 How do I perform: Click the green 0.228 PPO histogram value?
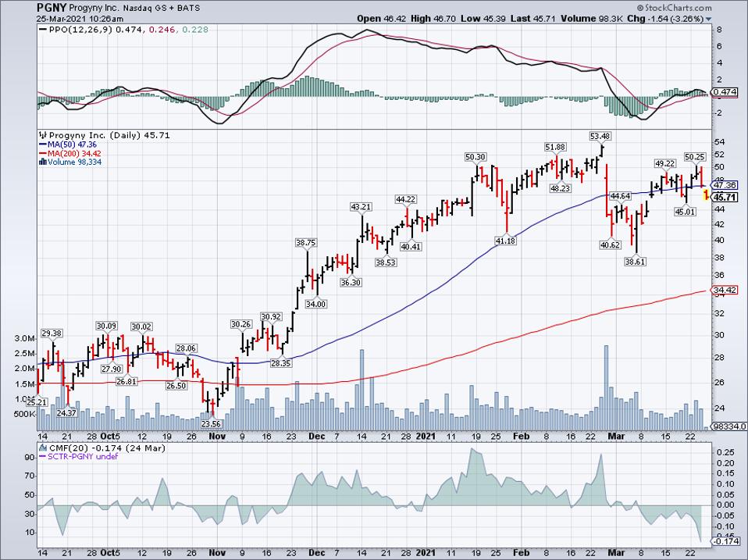pos(194,30)
